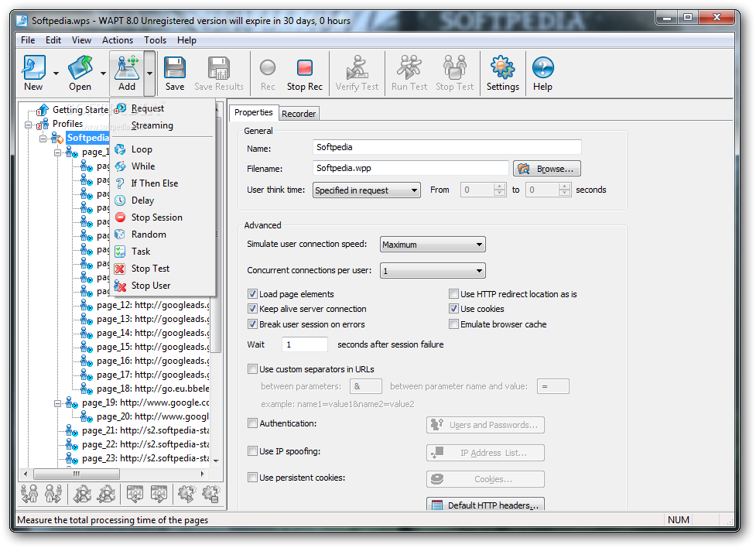Toggle the Use cookies checkbox
This screenshot has height=548, width=756.
click(453, 309)
